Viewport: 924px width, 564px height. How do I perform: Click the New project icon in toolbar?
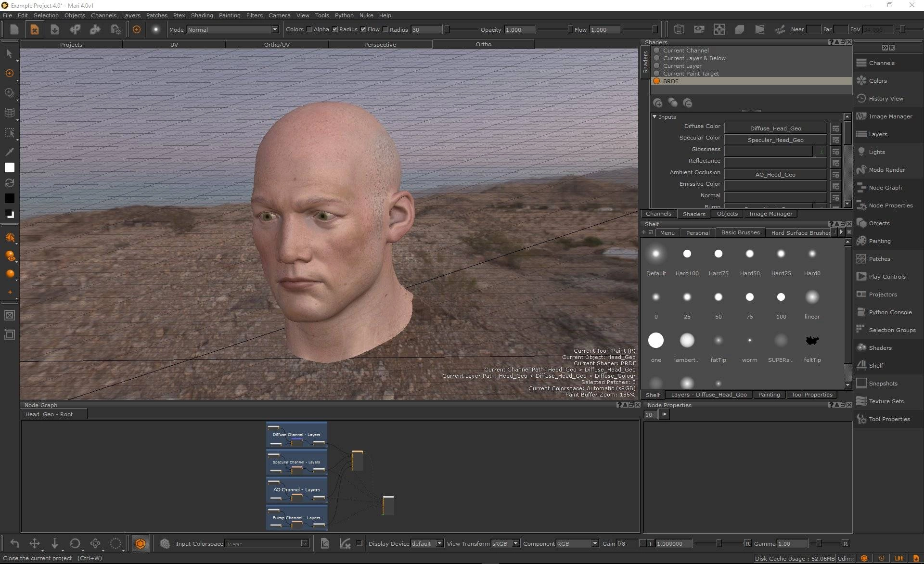click(x=14, y=29)
